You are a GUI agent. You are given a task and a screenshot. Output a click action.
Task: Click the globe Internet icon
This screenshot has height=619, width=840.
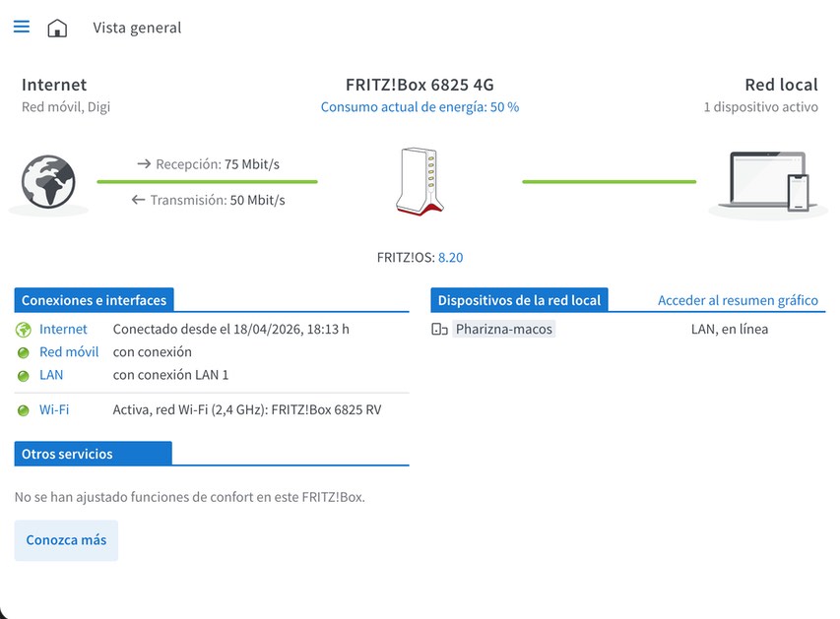tap(48, 181)
